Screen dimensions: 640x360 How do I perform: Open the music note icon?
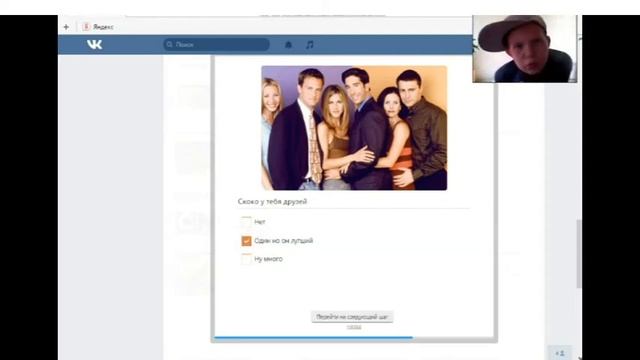310,44
